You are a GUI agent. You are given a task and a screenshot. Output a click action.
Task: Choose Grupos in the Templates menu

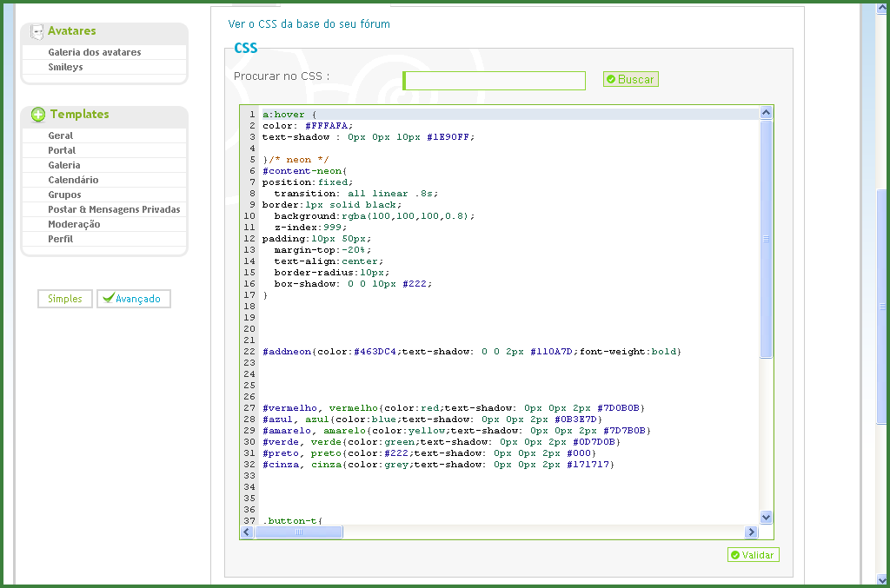64,195
